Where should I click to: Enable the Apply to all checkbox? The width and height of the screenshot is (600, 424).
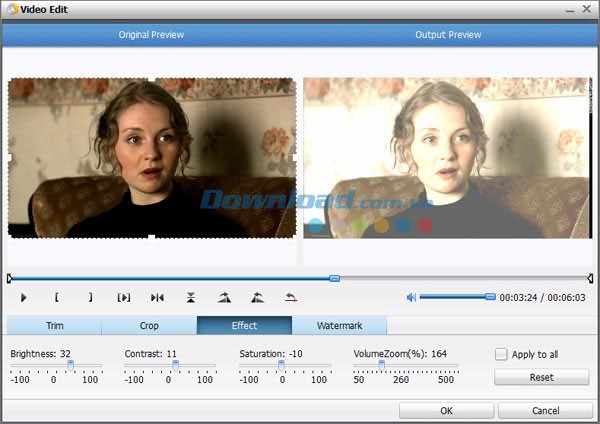[x=501, y=354]
